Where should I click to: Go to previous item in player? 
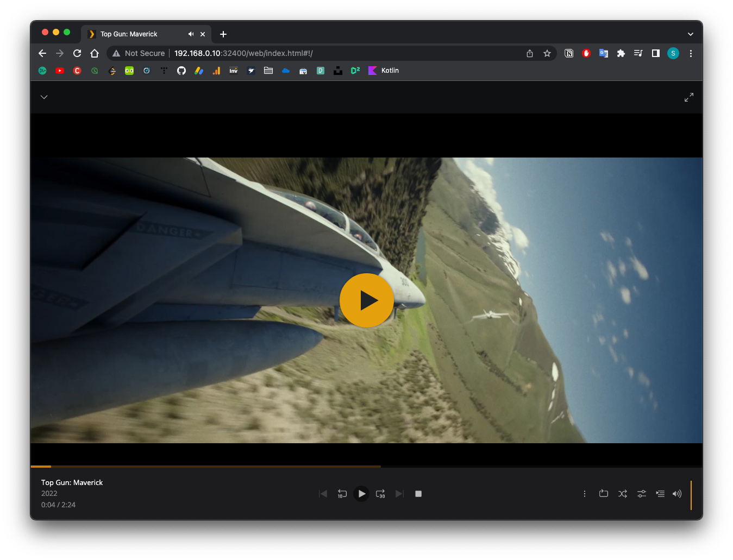click(323, 494)
